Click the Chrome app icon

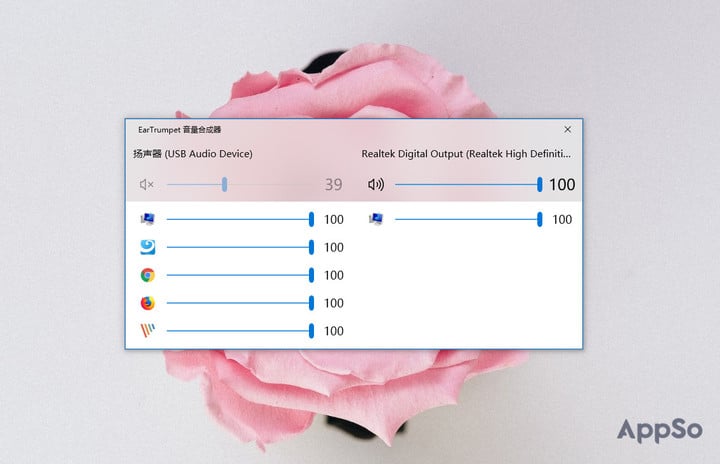[147, 275]
